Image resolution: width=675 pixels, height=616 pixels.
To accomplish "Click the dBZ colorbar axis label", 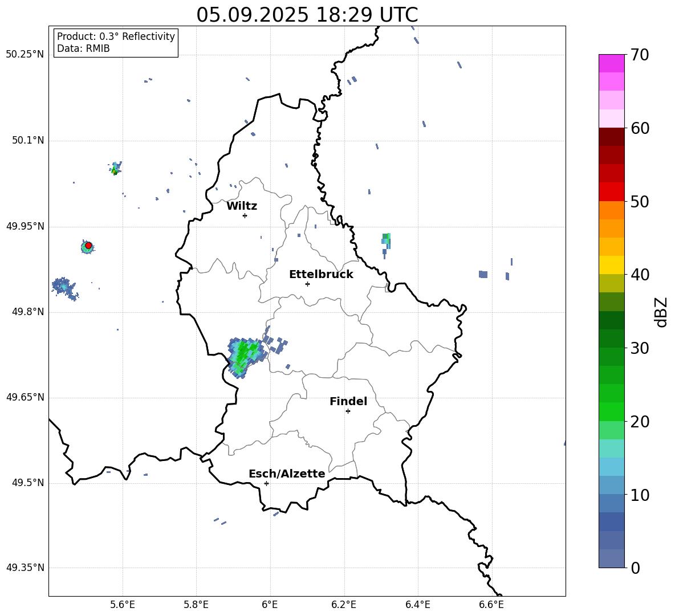I will coord(661,312).
